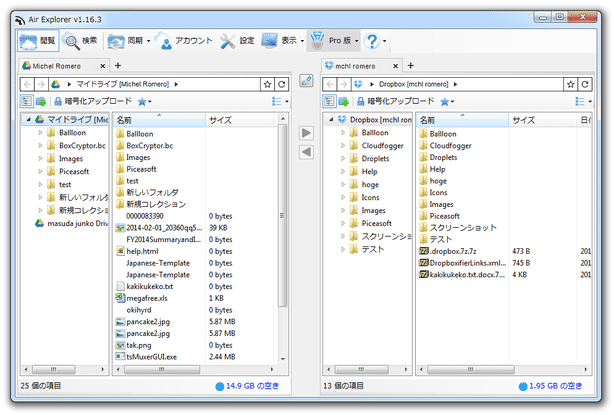This screenshot has width=614, height=415.
Task: Add a new tab in left pane
Action: point(118,66)
